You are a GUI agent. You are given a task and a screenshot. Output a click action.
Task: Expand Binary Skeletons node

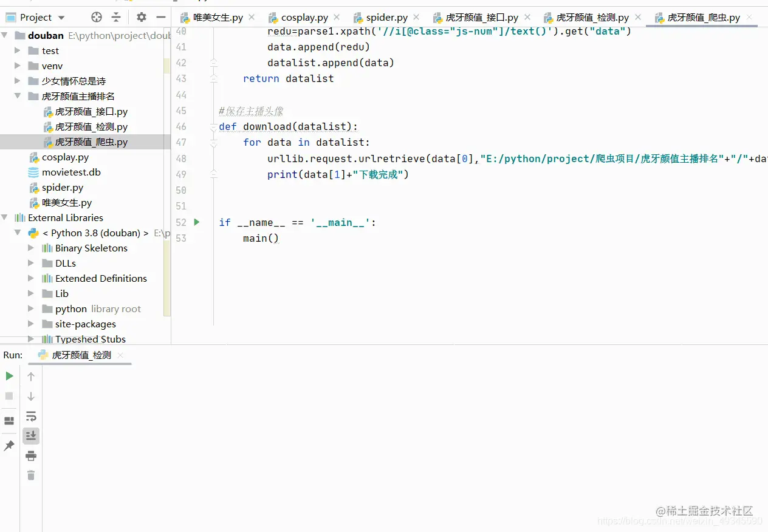pyautogui.click(x=31, y=248)
